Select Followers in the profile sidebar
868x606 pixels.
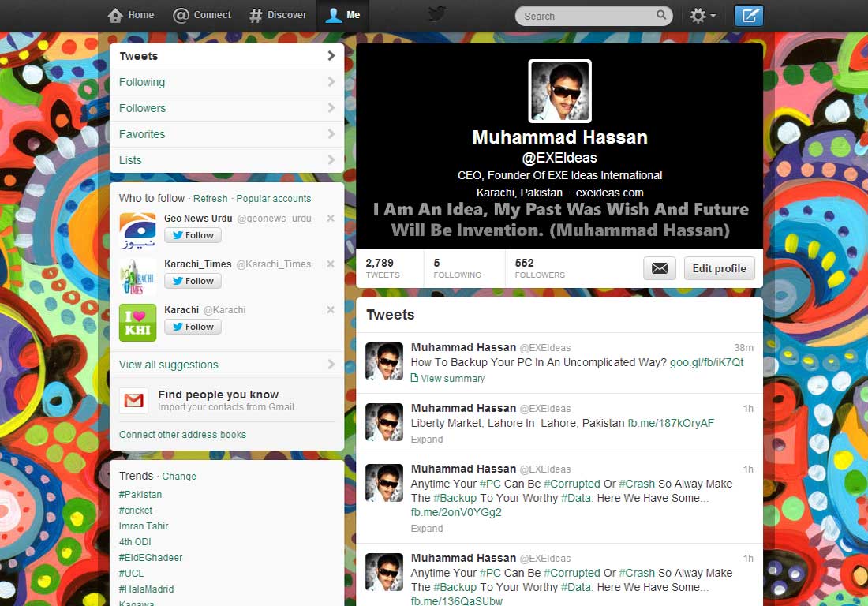(x=227, y=108)
